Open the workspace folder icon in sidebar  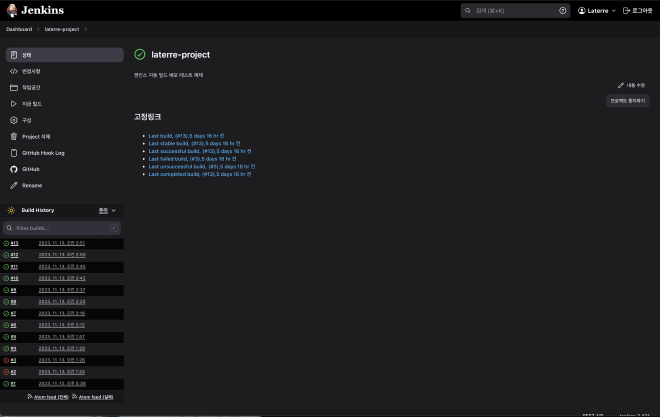point(14,88)
